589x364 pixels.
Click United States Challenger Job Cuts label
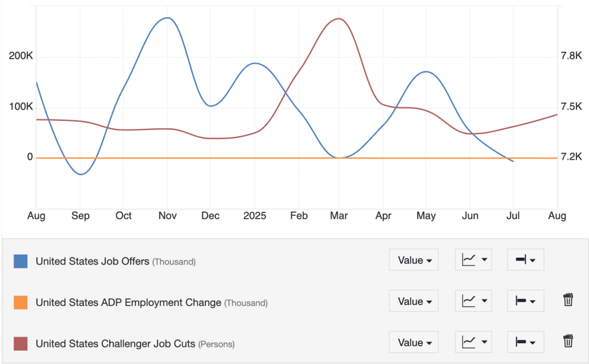coord(115,344)
